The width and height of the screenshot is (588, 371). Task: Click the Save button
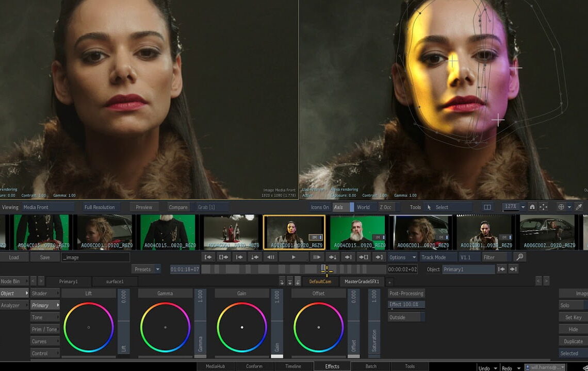coord(45,257)
